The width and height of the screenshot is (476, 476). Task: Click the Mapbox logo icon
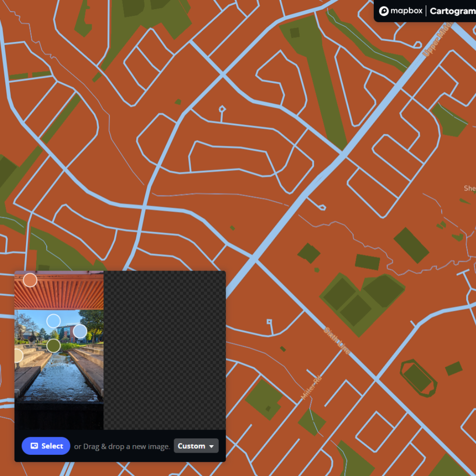click(384, 11)
